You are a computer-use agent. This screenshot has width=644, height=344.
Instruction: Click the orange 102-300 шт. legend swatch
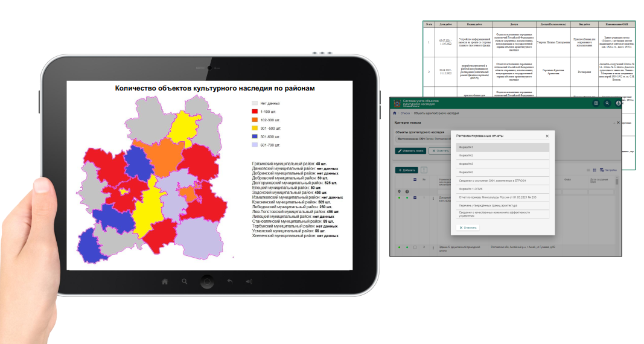click(x=255, y=120)
